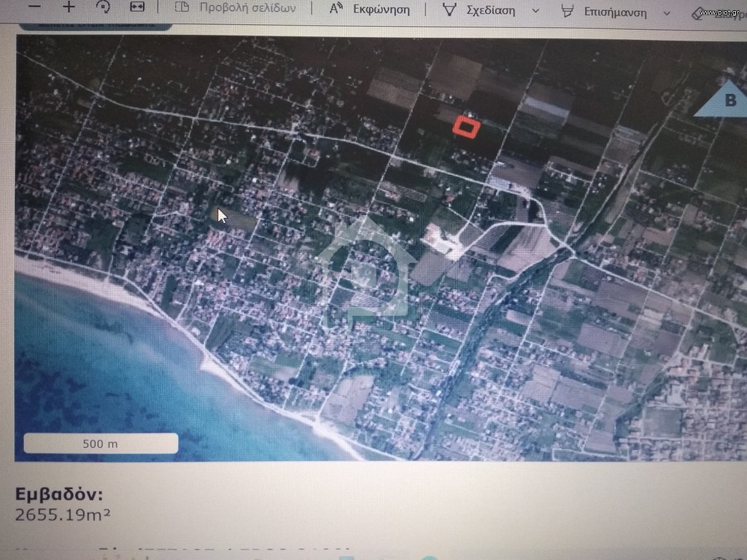Zoom in with the plus button
747x560 pixels.
pos(69,7)
